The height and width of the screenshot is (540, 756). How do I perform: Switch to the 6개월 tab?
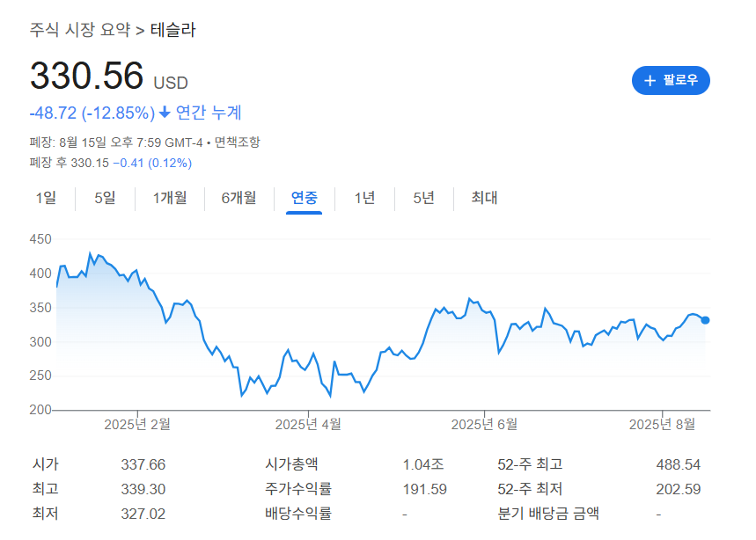tap(239, 198)
